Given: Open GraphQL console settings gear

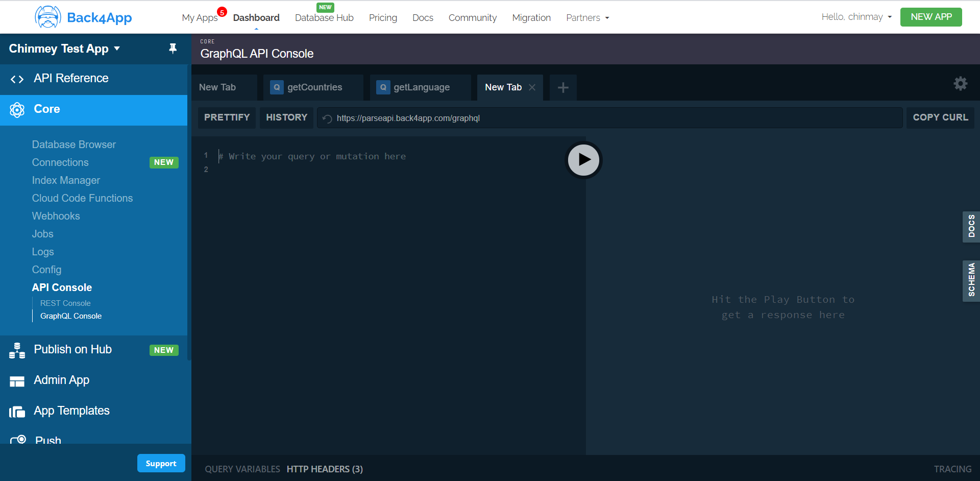Looking at the screenshot, I should point(961,83).
